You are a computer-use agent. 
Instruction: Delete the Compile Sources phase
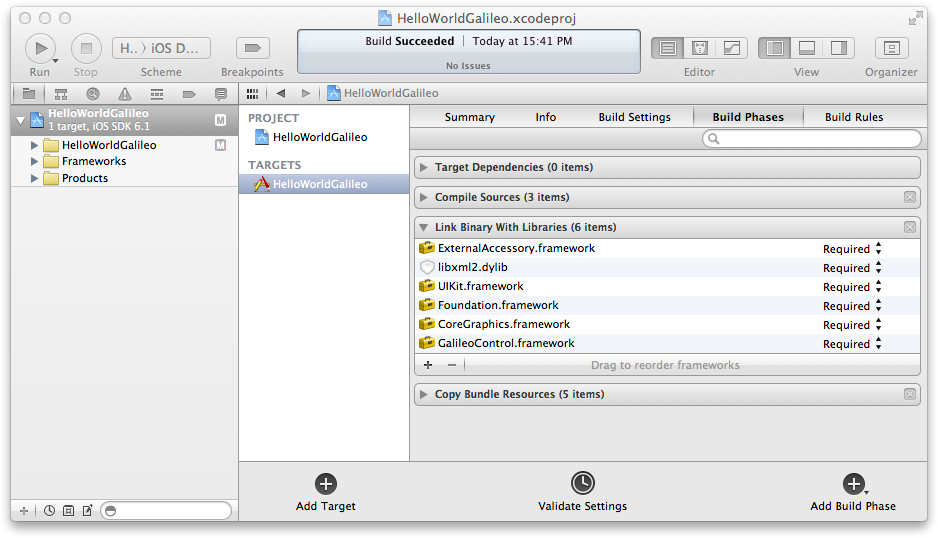click(910, 197)
